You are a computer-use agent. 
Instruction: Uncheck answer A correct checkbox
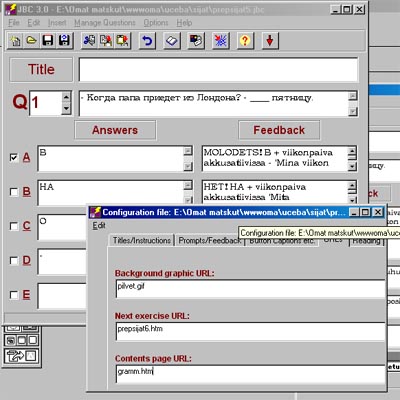tap(14, 157)
